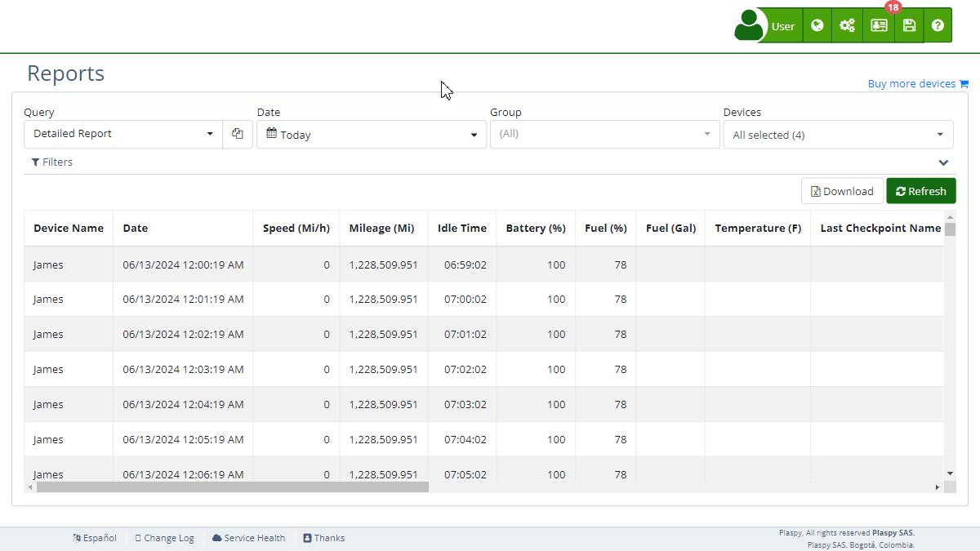980x551 pixels.
Task: Open help with the question mark icon
Action: (938, 26)
